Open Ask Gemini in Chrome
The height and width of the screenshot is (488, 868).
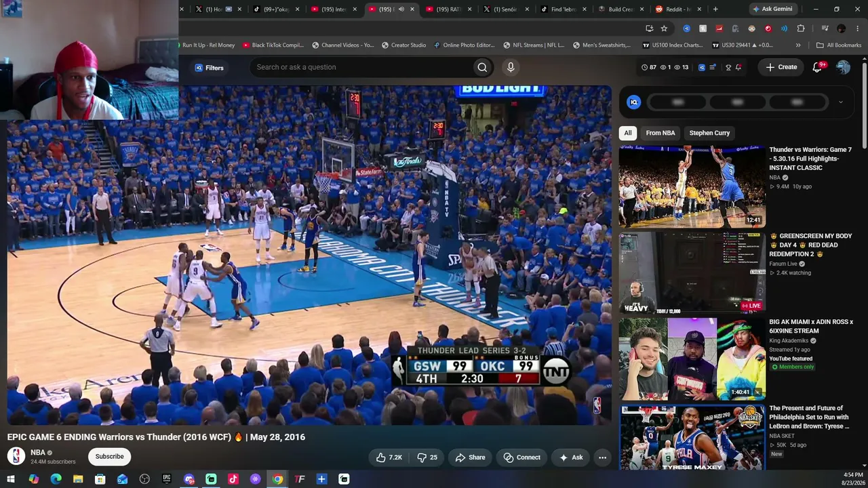pos(772,9)
